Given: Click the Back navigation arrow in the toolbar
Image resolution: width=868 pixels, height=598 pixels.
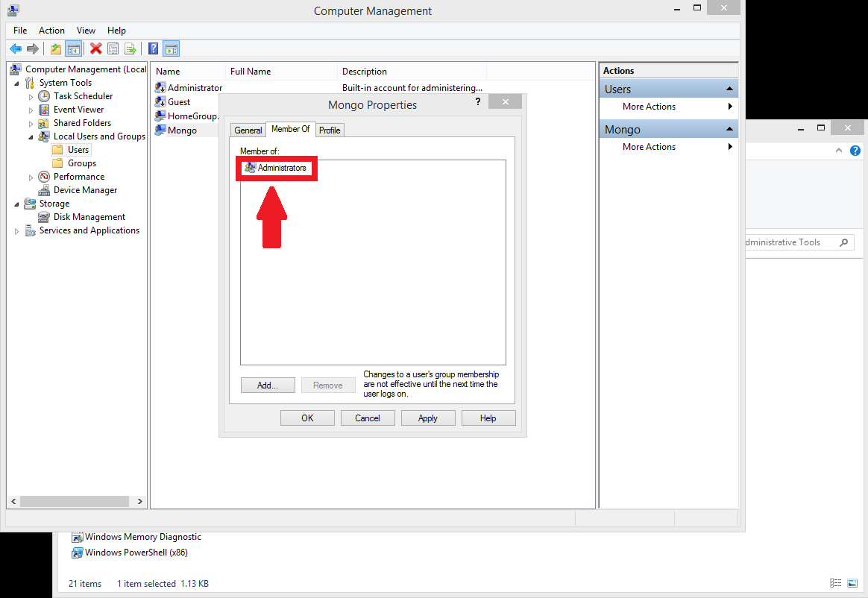Looking at the screenshot, I should coord(16,48).
